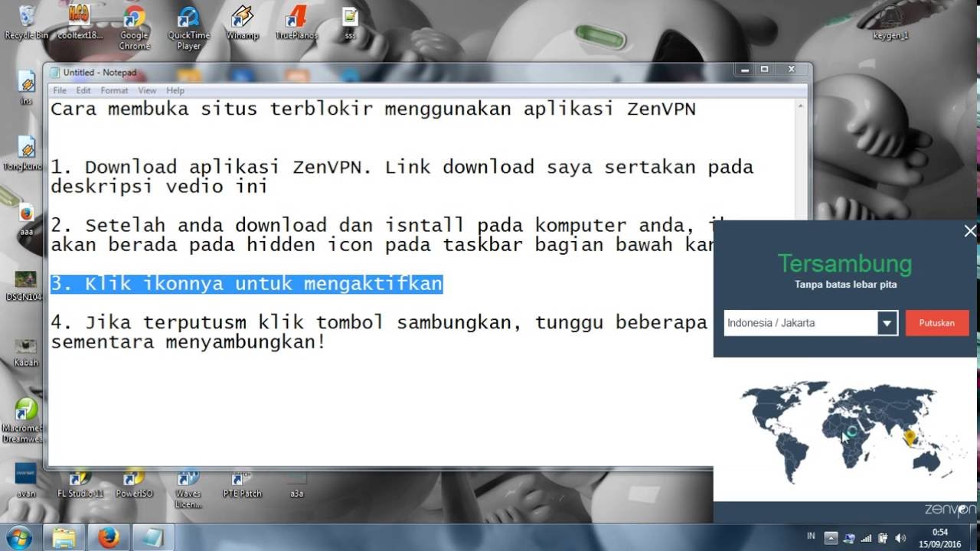Close the ZenVPN panel
Screen dimensions: 980x551
[970, 230]
